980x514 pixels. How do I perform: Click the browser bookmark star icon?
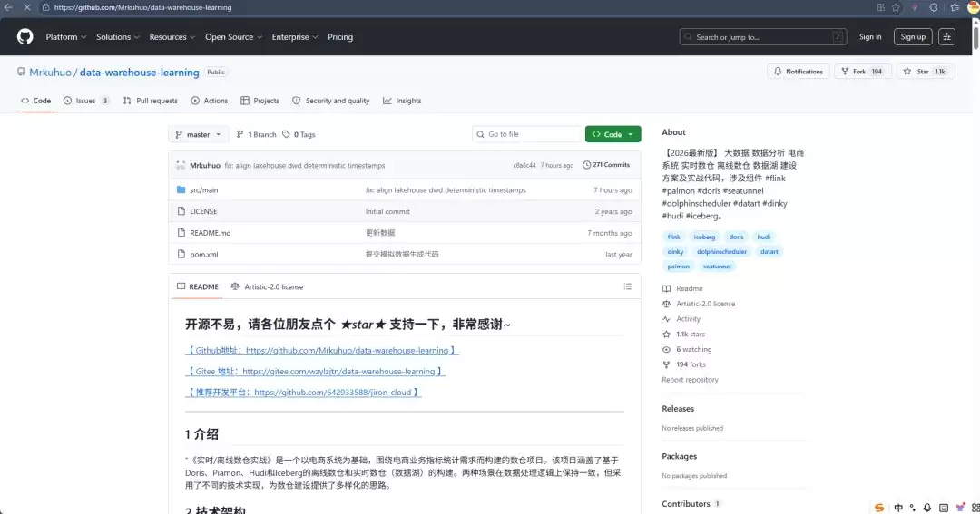click(896, 7)
